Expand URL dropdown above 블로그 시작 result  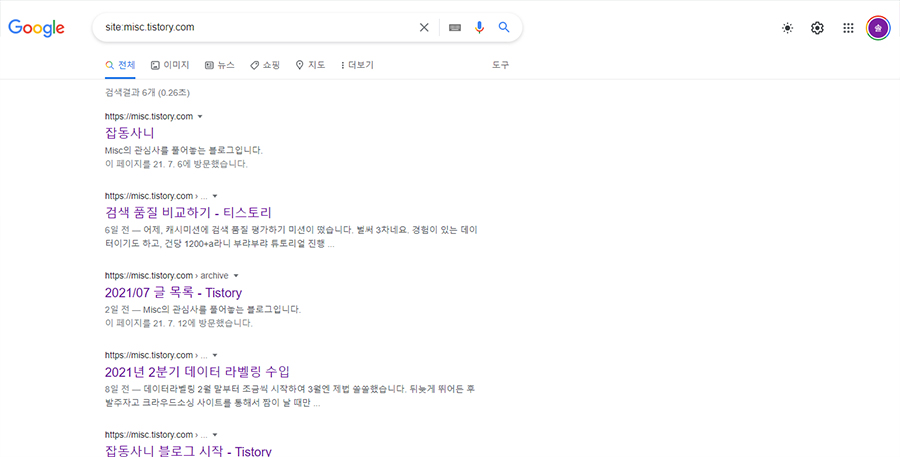[215, 435]
